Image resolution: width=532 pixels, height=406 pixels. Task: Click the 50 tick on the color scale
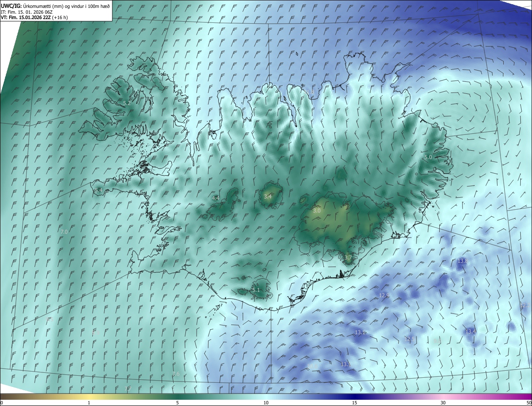point(529,403)
